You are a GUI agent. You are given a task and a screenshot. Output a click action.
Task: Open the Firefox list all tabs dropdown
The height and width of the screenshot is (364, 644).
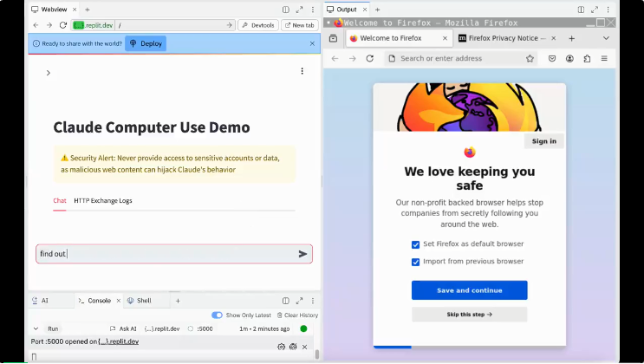pos(606,38)
